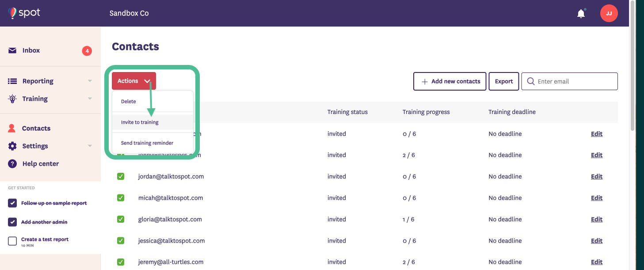Select Invite to training menu option
644x270 pixels.
140,122
